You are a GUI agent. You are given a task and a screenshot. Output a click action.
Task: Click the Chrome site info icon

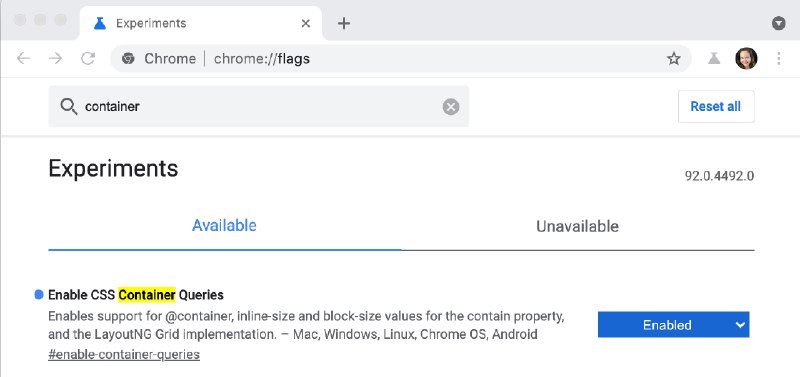[128, 59]
